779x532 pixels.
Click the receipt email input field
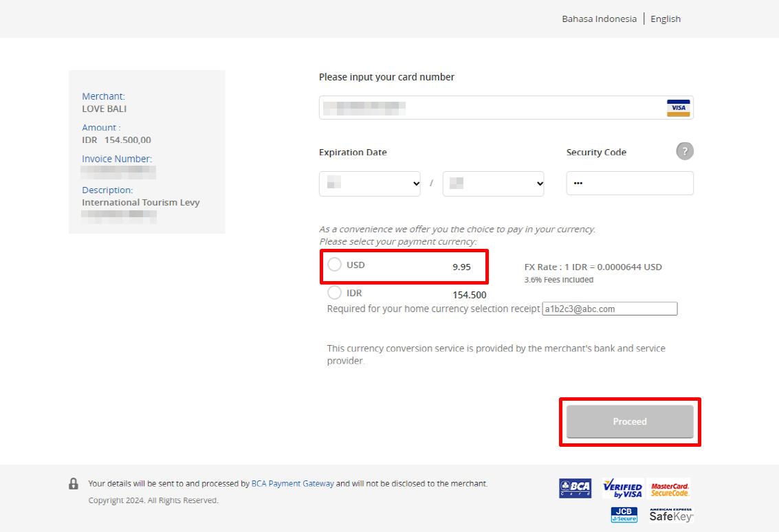coord(610,309)
